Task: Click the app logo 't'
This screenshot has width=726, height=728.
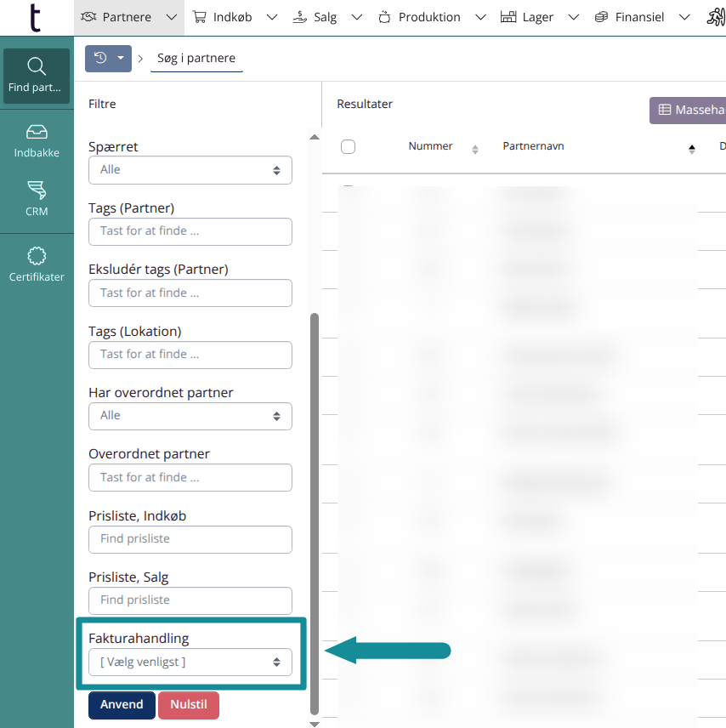Action: (x=35, y=18)
